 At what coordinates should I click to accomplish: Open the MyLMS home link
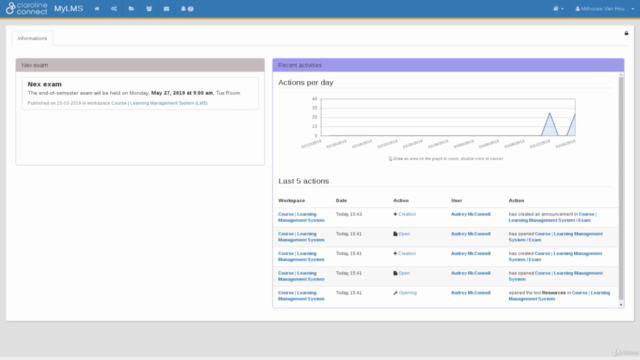click(68, 9)
